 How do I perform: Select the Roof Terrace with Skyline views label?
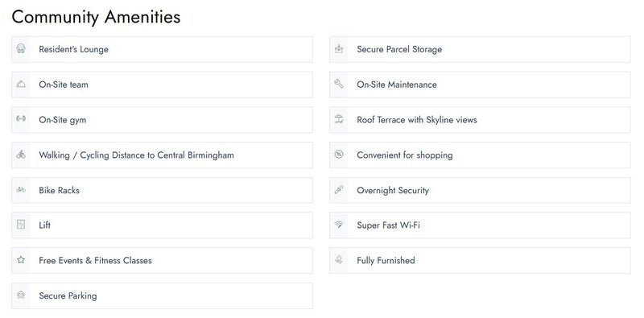click(417, 120)
